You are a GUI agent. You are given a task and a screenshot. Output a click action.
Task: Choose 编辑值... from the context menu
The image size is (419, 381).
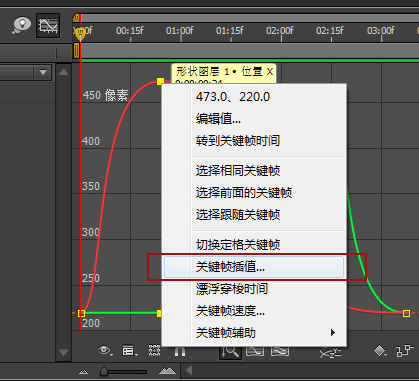[x=254, y=119]
